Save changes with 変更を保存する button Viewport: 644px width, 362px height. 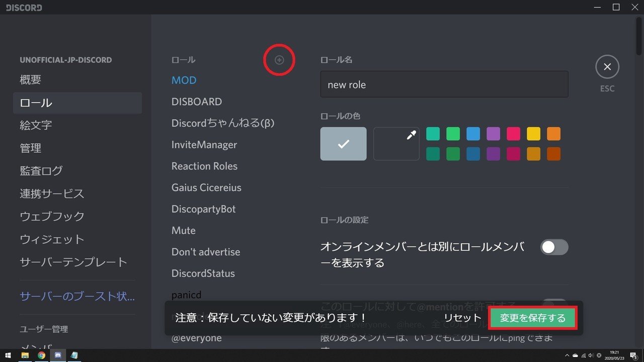533,318
